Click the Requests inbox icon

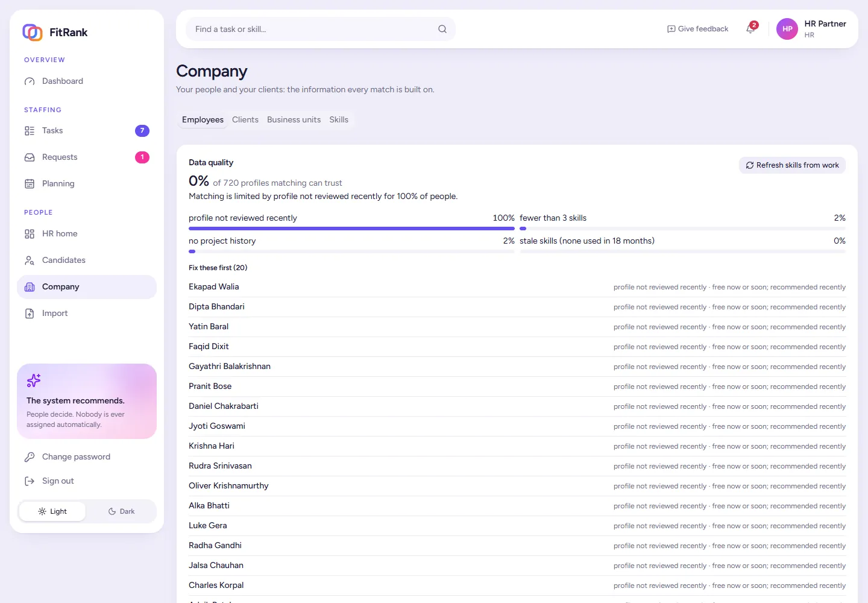(x=30, y=157)
